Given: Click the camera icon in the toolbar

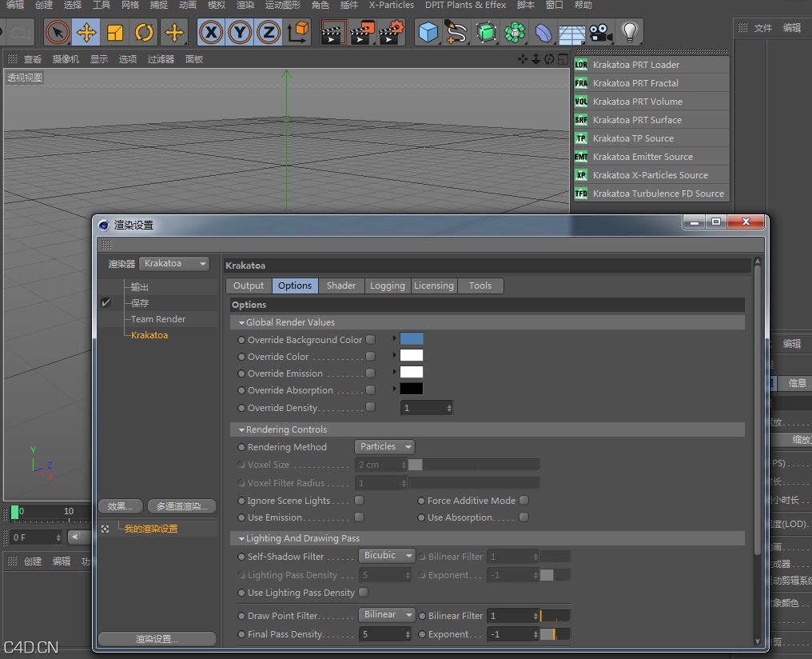Looking at the screenshot, I should click(600, 32).
